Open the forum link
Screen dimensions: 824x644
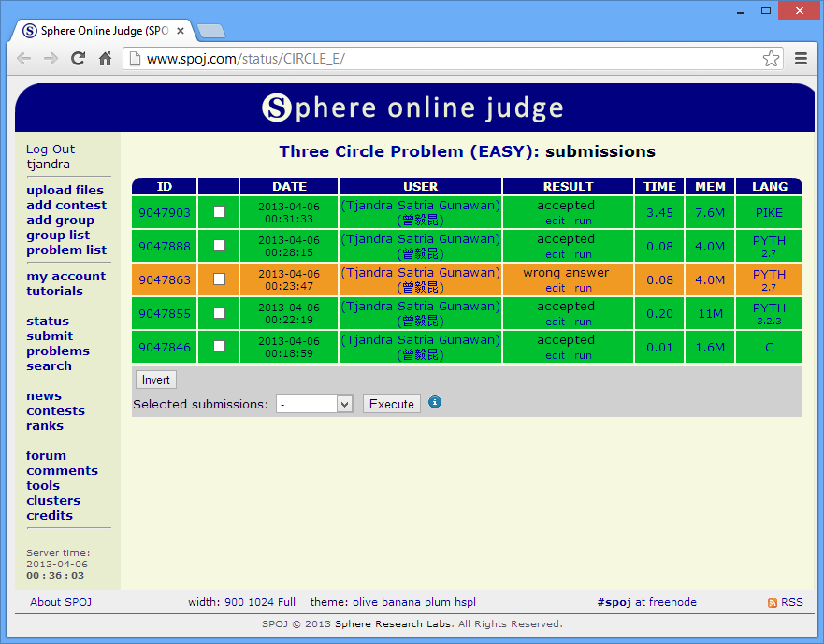pyautogui.click(x=46, y=455)
